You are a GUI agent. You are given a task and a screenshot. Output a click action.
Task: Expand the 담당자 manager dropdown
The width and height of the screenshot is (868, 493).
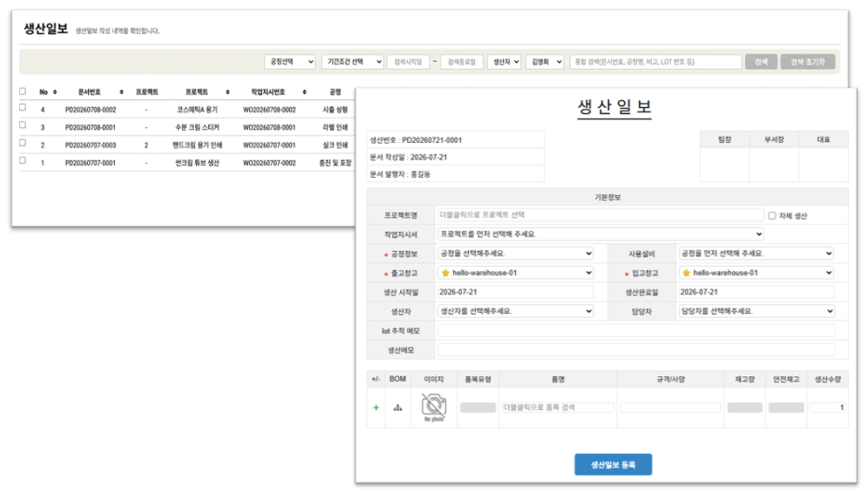[x=756, y=311]
